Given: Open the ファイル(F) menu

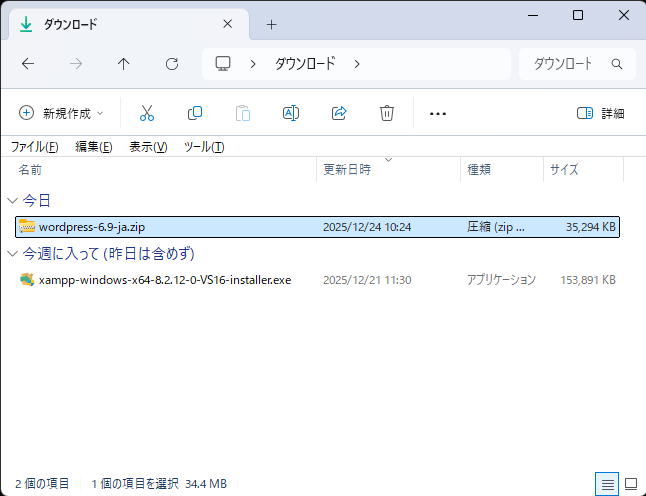Looking at the screenshot, I should click(34, 147).
